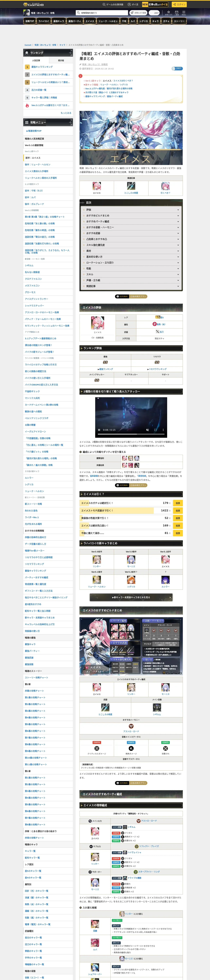Open ガチャ in the navigation bar
The height and width of the screenshot is (980, 210).
click(166, 21)
